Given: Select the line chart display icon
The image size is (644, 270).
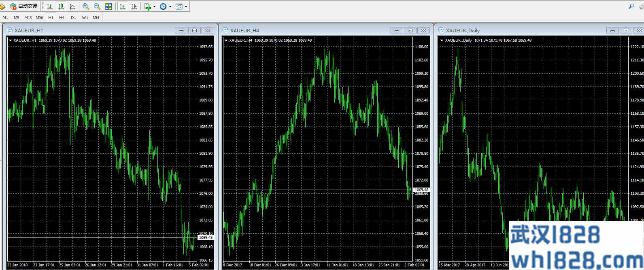Looking at the screenshot, I should tap(72, 6).
